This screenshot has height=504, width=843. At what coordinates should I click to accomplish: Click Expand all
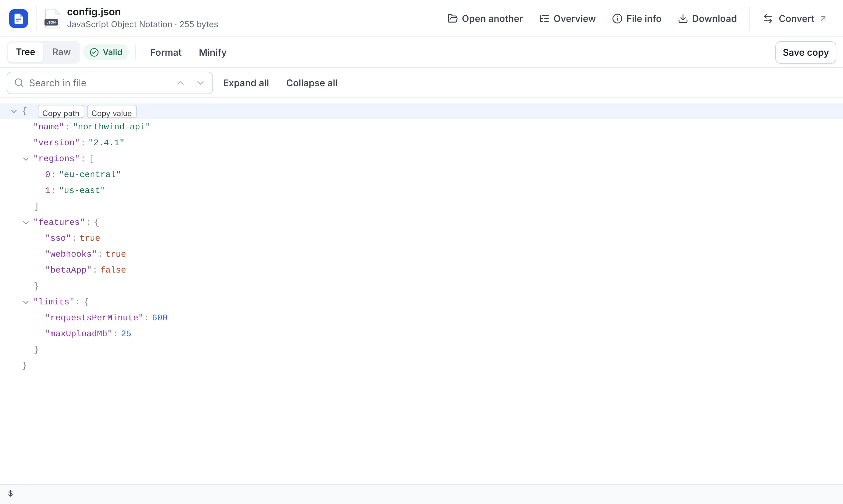(x=246, y=83)
